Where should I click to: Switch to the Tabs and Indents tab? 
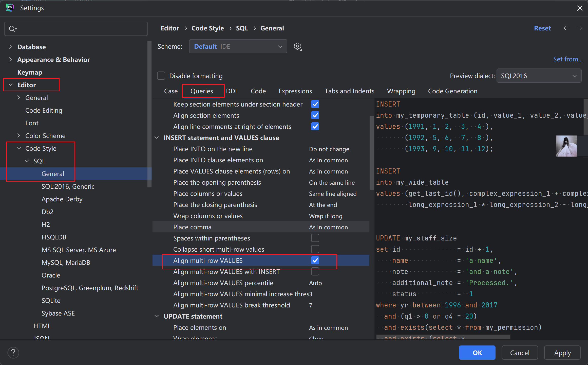(349, 91)
